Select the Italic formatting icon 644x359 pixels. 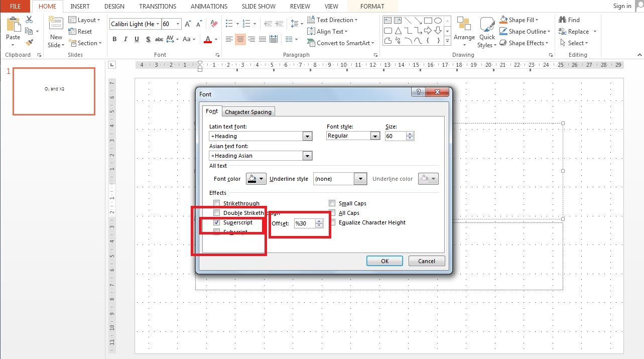[x=125, y=39]
